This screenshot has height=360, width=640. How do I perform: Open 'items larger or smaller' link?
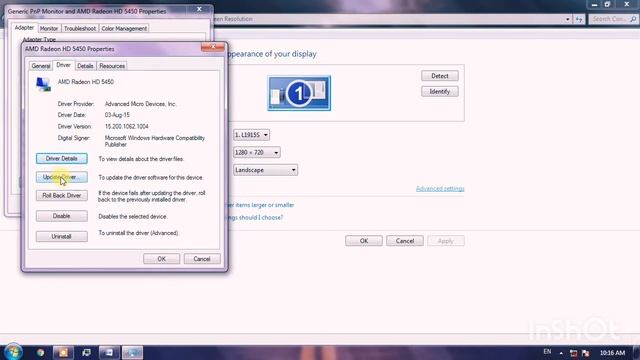(x=261, y=205)
